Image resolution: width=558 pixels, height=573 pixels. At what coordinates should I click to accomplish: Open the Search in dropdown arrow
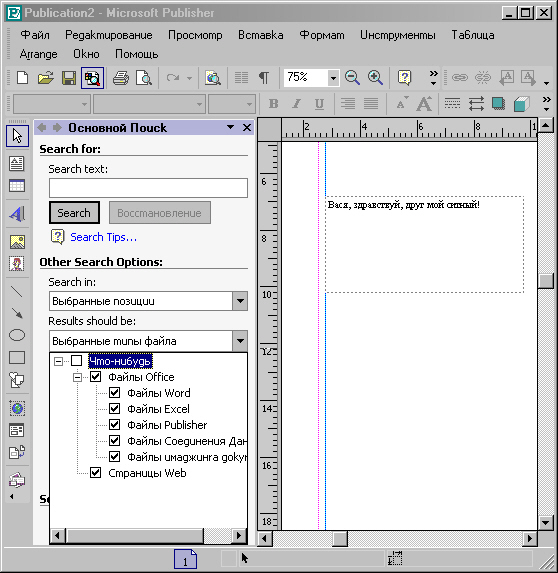(x=240, y=301)
